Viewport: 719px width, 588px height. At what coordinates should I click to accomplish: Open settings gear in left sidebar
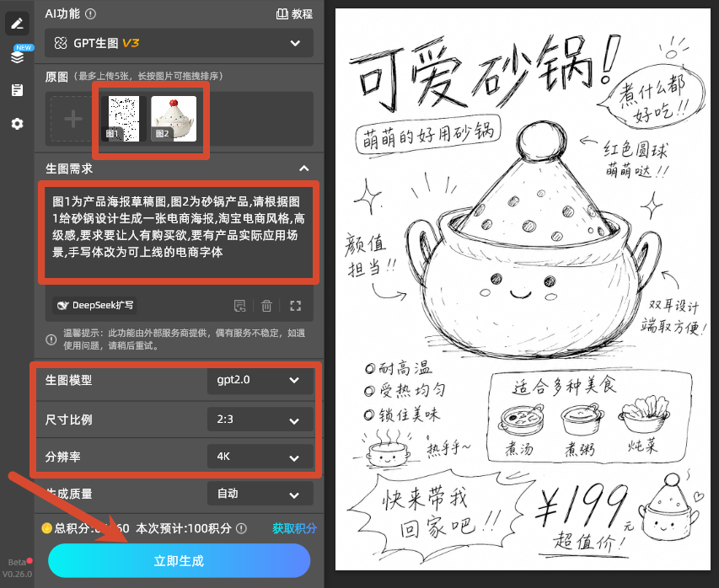(x=17, y=123)
